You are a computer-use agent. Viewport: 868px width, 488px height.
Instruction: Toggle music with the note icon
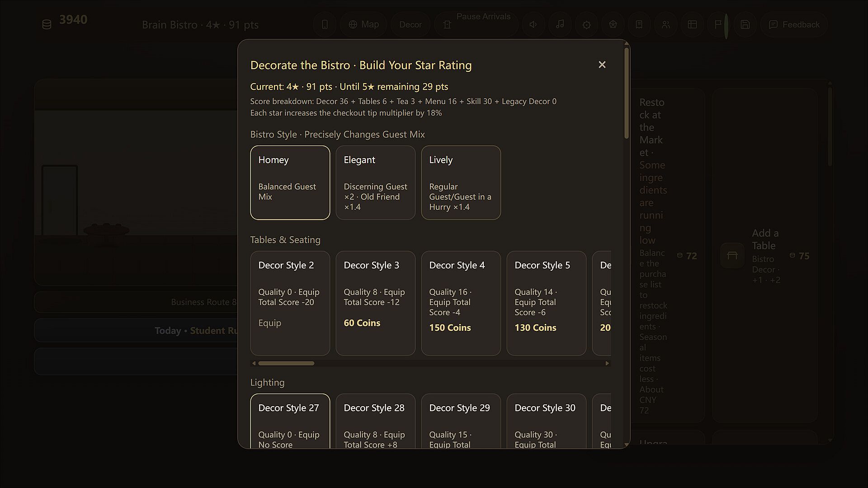tap(560, 24)
